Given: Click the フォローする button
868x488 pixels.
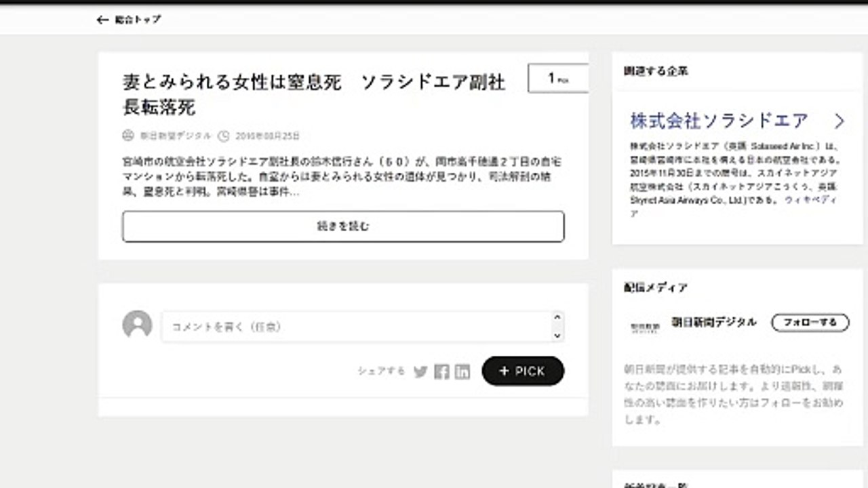Looking at the screenshot, I should coord(810,323).
